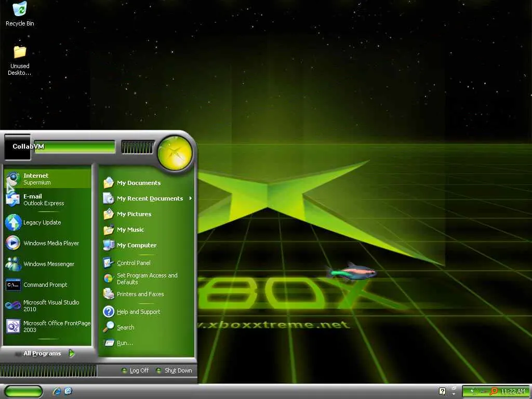Click Help and Support label

(138, 312)
